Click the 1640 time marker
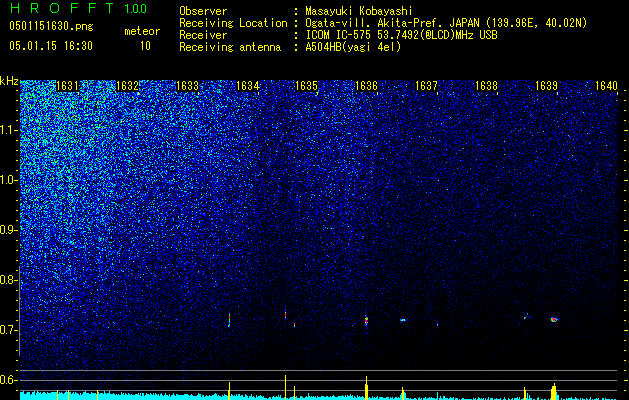 [x=606, y=86]
